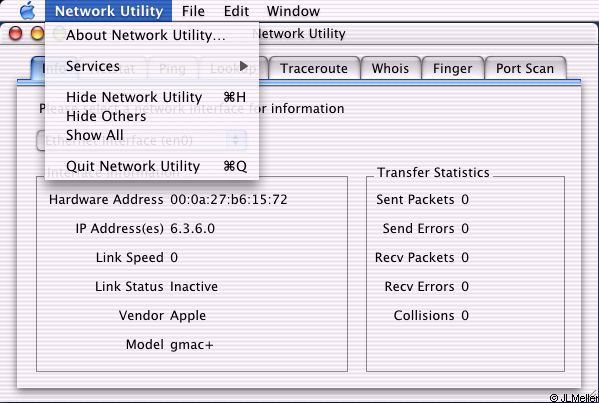Click the Network Utility menu title
This screenshot has height=403, width=599.
(108, 11)
